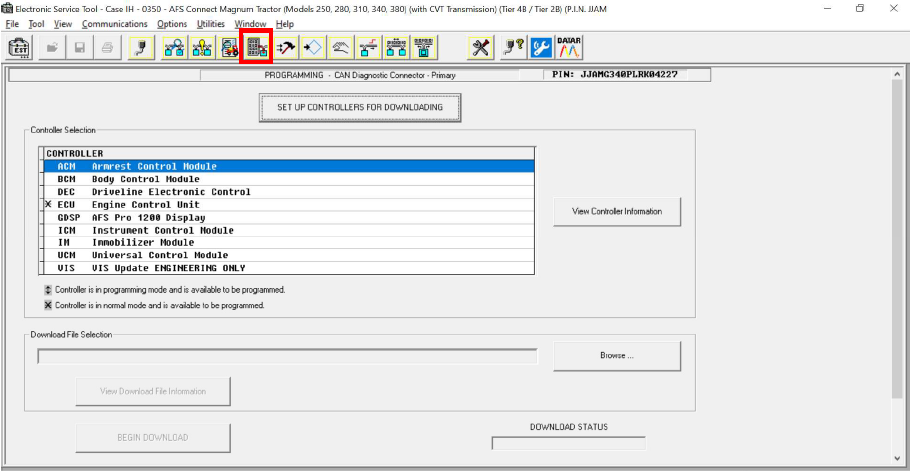Click the download file path field

tap(288, 356)
